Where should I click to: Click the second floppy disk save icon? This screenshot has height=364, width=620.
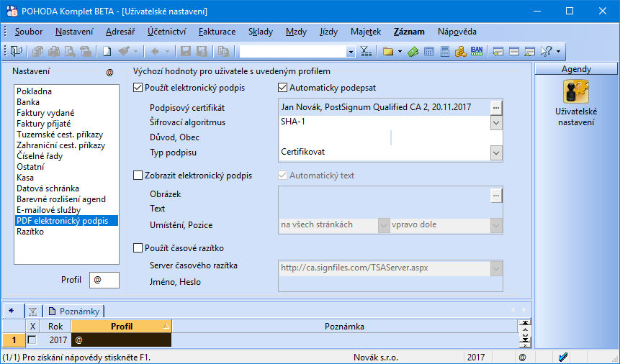[x=202, y=51]
